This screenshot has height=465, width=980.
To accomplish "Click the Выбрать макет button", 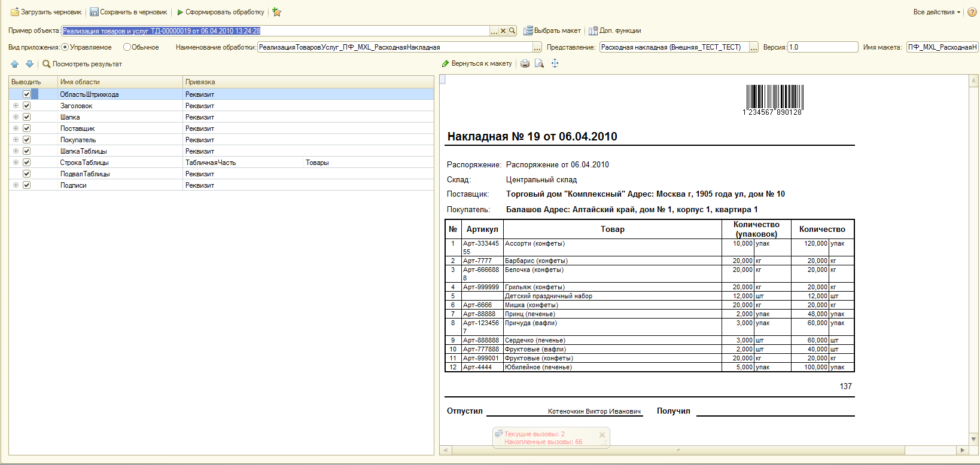I will (x=552, y=30).
